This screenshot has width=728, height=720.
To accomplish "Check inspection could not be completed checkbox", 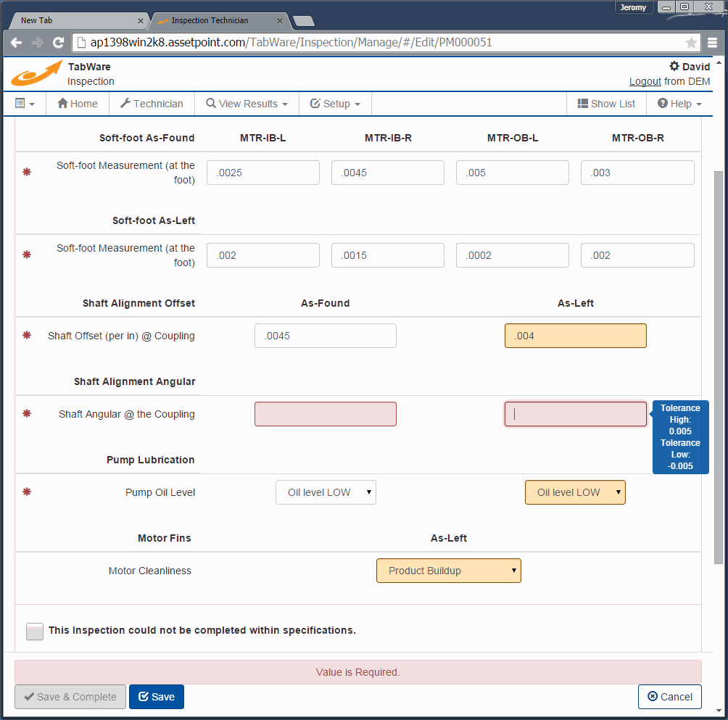I will (34, 631).
